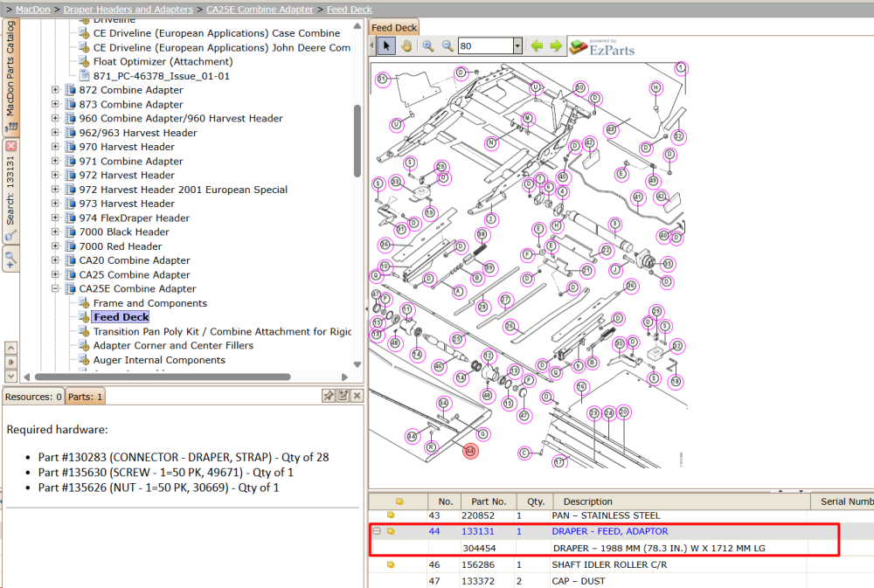Click DRAPER - FEED, ADAPTOR description

[610, 532]
